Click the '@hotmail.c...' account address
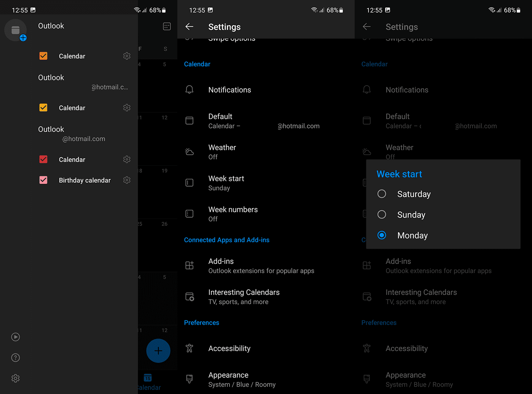Viewport: 532px width, 394px height. pyautogui.click(x=109, y=87)
